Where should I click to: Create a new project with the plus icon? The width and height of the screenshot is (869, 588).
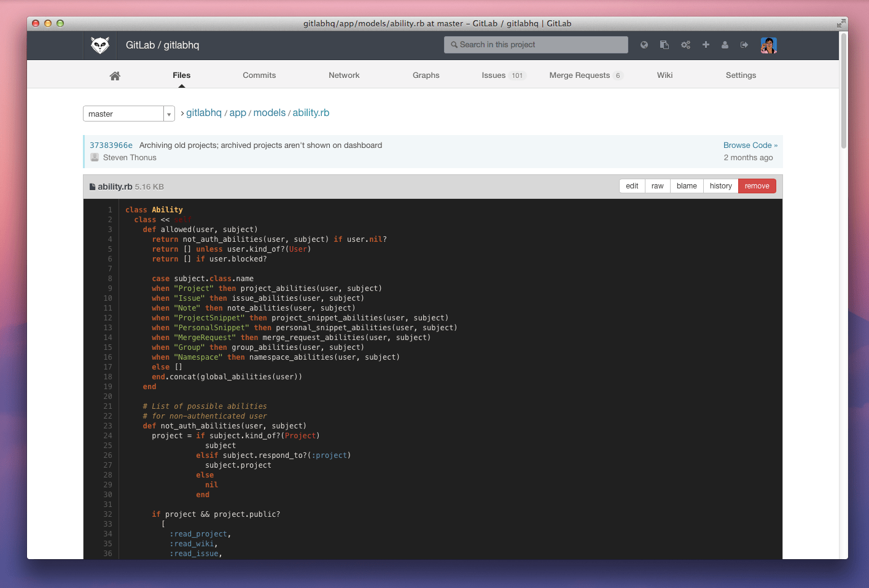coord(705,44)
